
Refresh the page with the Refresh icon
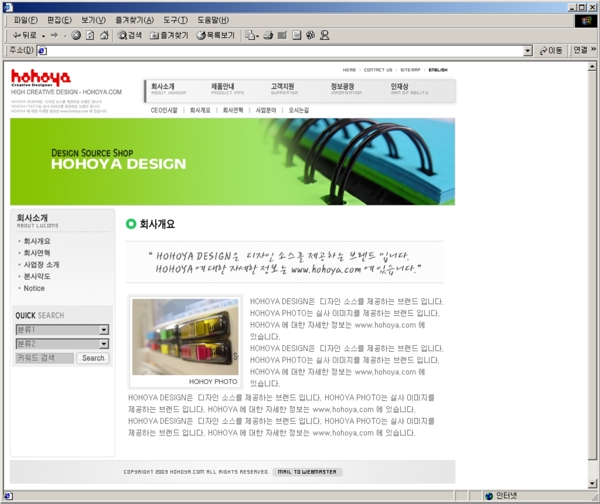(90, 36)
